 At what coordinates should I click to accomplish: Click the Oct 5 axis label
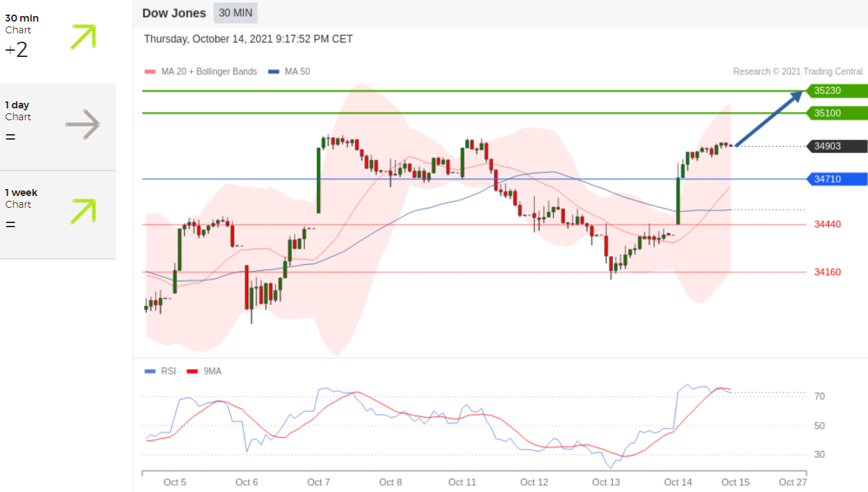(x=174, y=482)
